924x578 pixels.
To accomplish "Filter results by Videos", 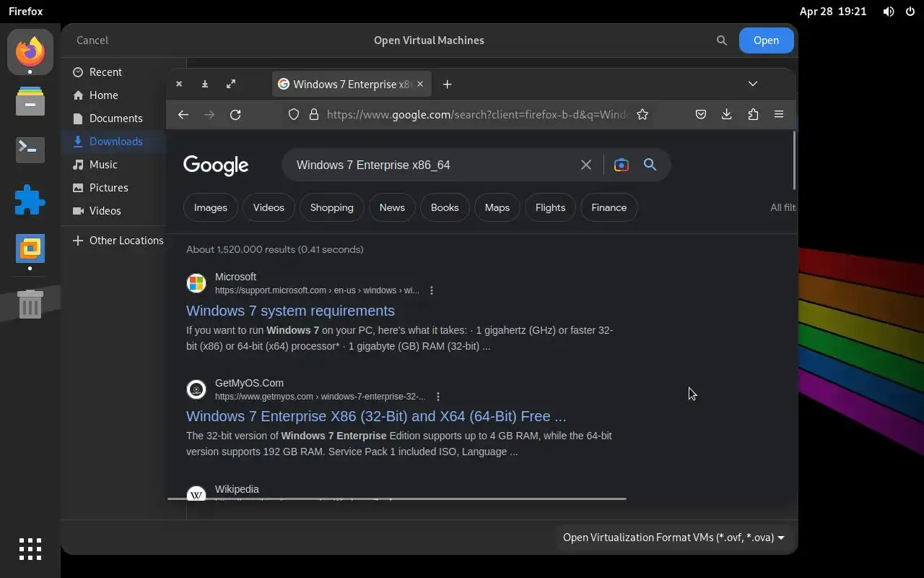I will (269, 207).
